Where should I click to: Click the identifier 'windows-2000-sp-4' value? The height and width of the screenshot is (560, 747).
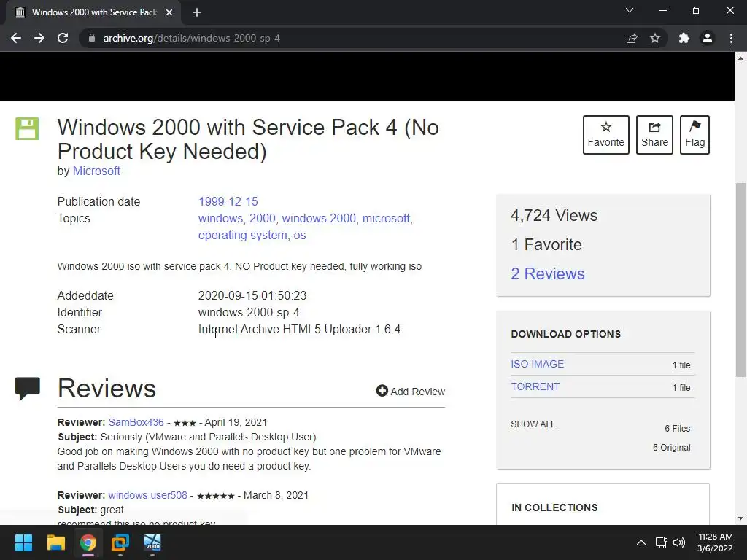point(249,312)
